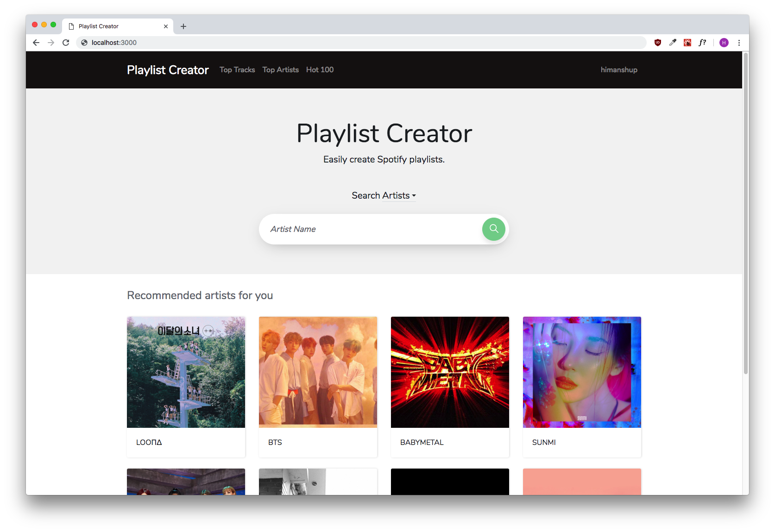
Task: Click the 'Easily create Spotify playlists.' subtitle
Action: click(x=384, y=159)
